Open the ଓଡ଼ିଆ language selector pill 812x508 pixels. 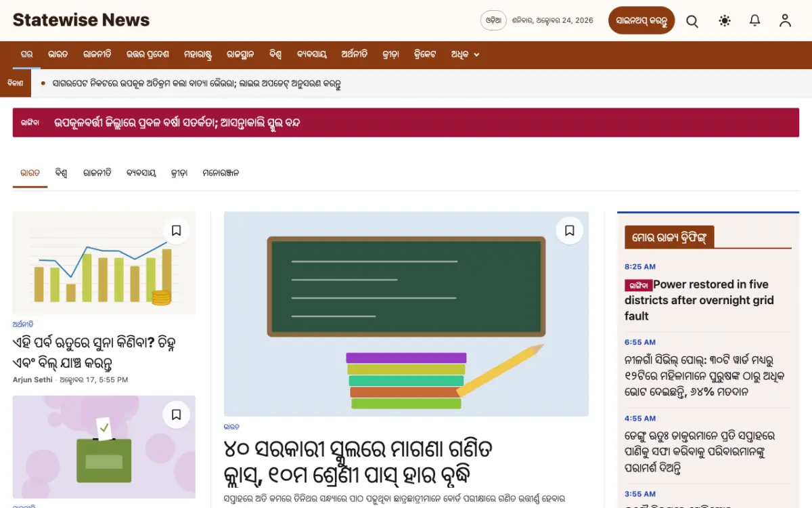point(493,20)
